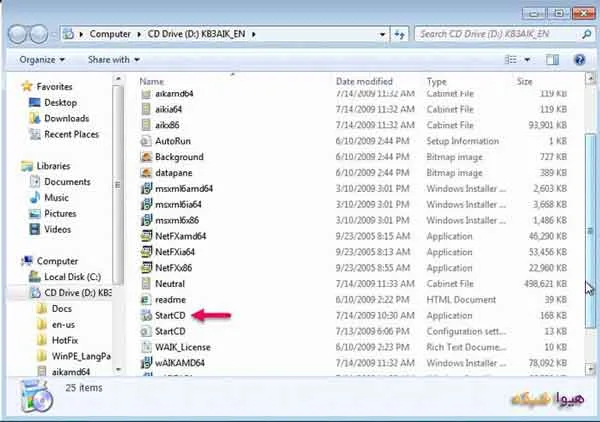Sort by the Name column header
The width and height of the screenshot is (600, 422).
click(152, 81)
